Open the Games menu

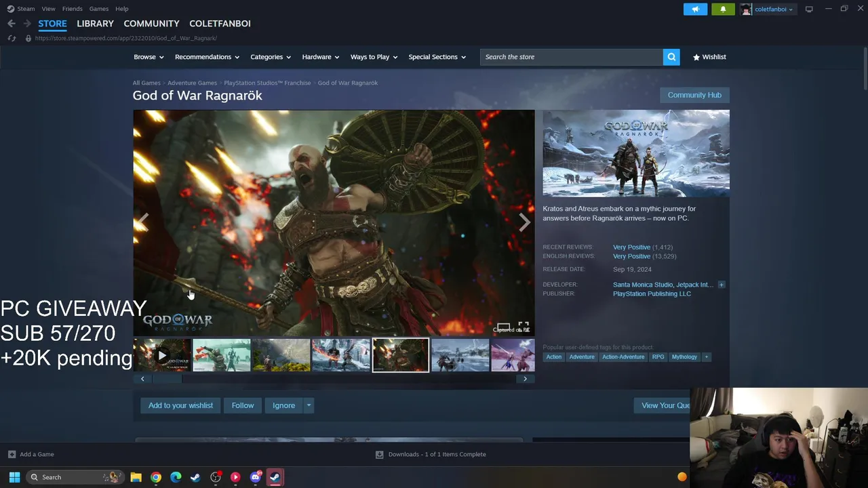pyautogui.click(x=98, y=9)
